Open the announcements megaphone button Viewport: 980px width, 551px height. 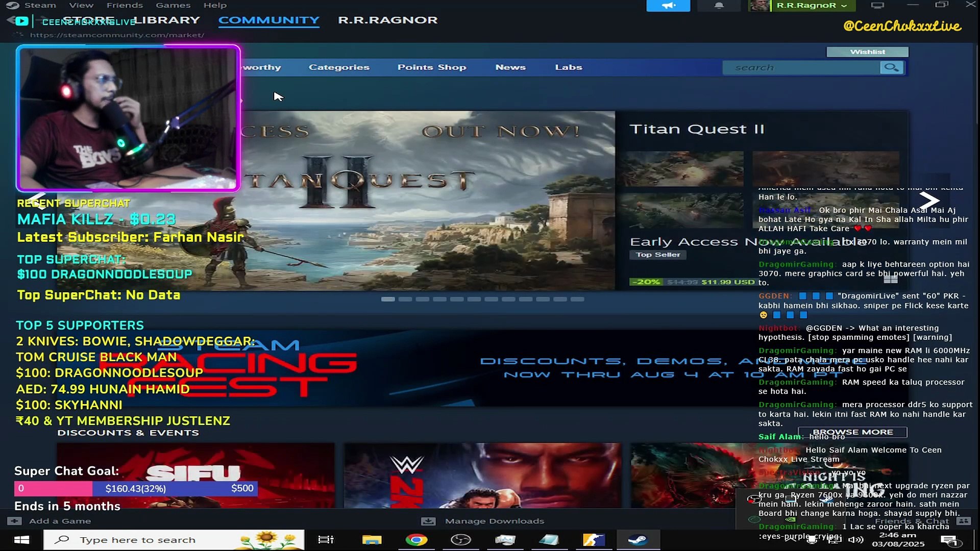668,6
